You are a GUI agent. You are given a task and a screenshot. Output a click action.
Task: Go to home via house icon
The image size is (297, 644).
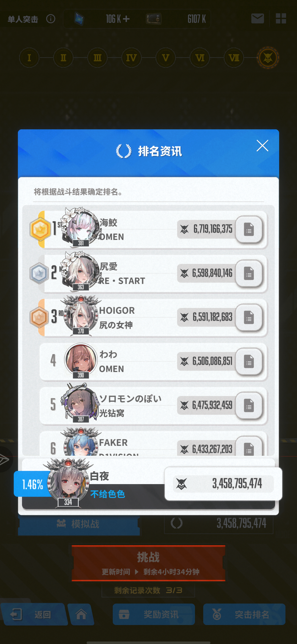(81, 614)
